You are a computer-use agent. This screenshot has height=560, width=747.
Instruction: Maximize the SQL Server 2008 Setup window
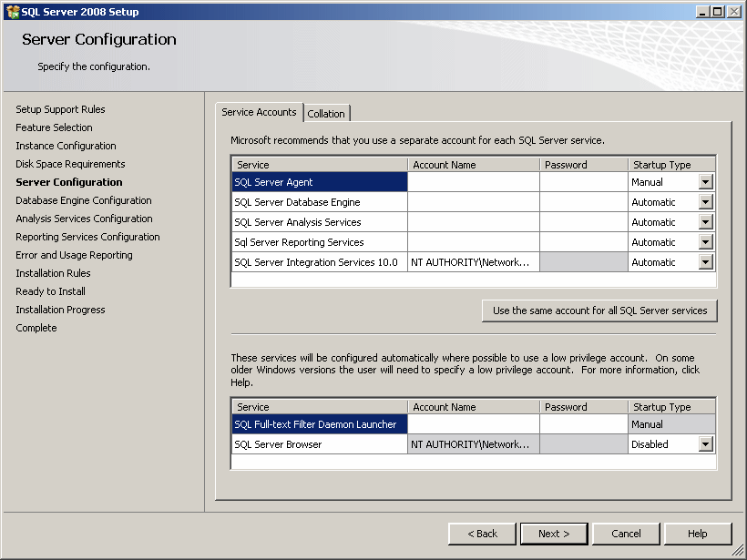(718, 12)
